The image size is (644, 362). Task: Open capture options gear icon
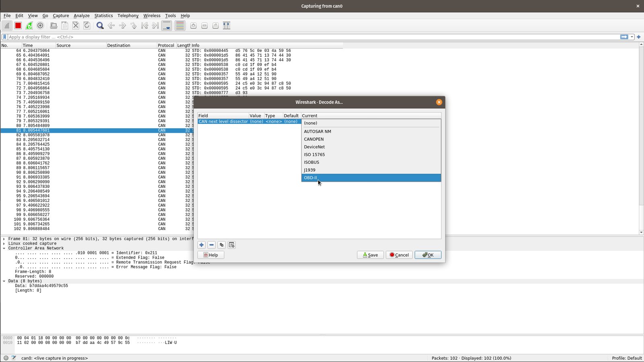click(x=40, y=26)
